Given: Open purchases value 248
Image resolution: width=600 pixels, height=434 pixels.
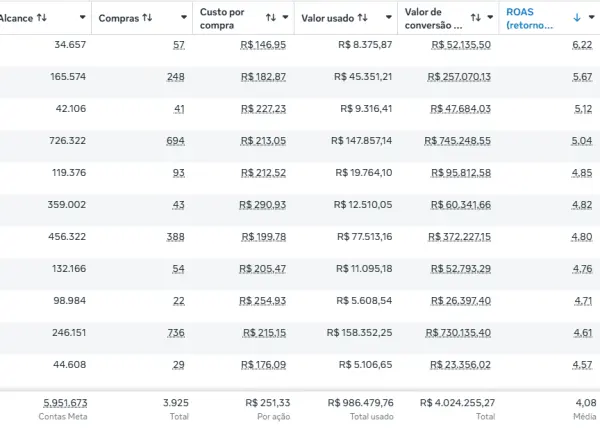Looking at the screenshot, I should click(176, 77).
